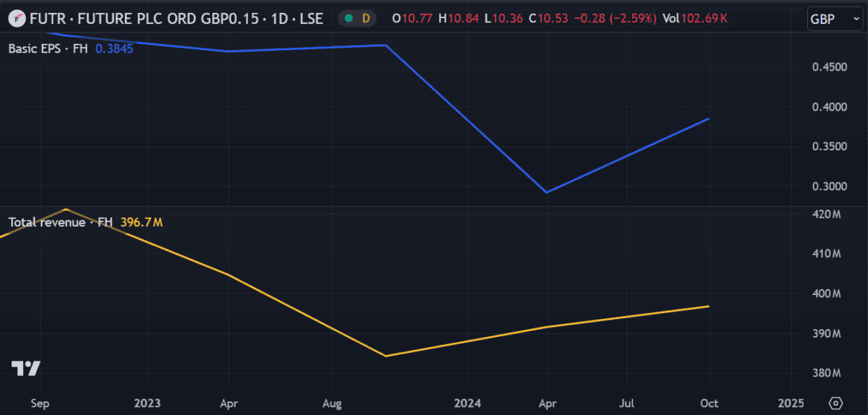The height and width of the screenshot is (415, 868).
Task: Click the 2025 label on time axis
Action: 791,403
